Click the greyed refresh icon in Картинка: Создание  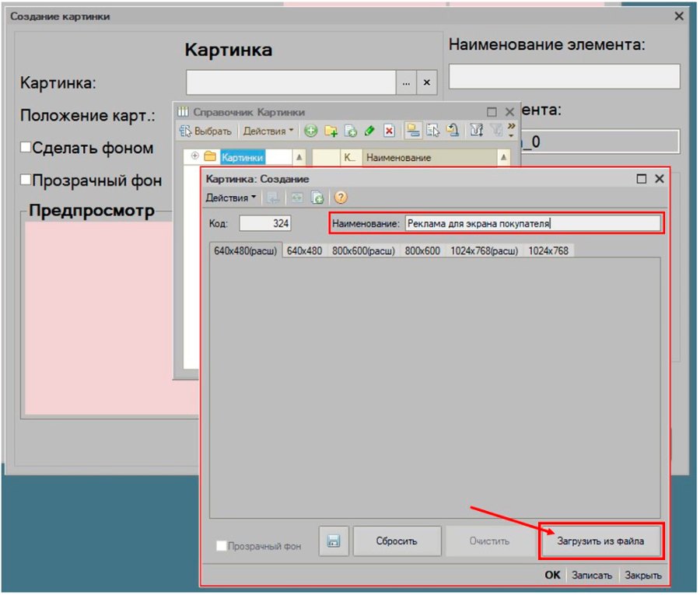coord(297,198)
